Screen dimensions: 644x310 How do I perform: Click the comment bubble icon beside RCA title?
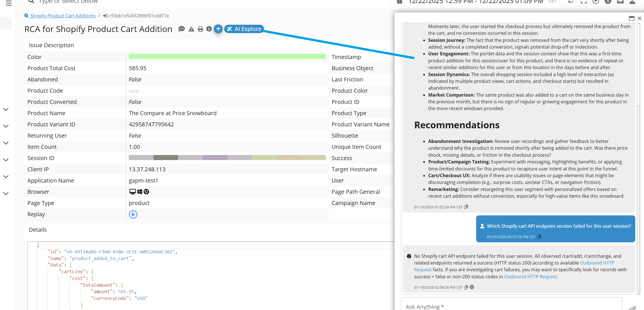[x=182, y=29]
